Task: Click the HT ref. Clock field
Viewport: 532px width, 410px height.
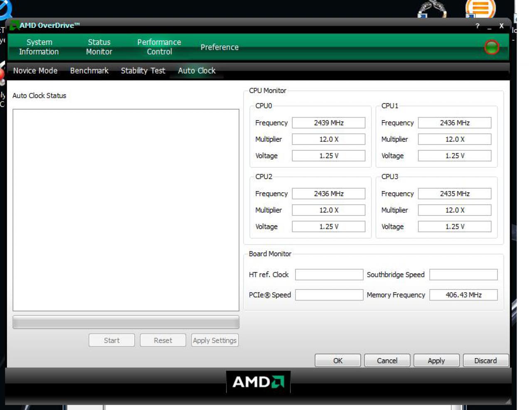Action: tap(329, 275)
